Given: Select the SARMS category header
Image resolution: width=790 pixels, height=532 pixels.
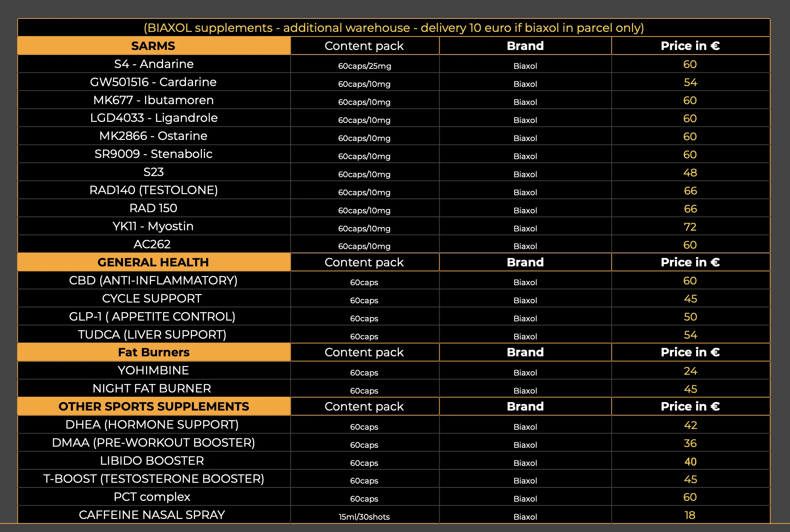Looking at the screenshot, I should 154,46.
